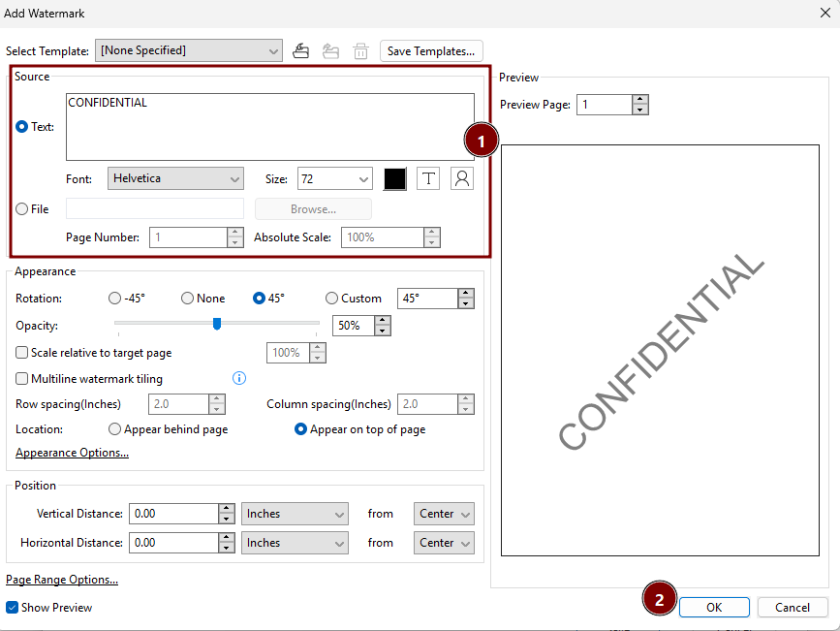Screen dimensions: 840x631
Task: Click the Column spacing field
Action: point(427,404)
